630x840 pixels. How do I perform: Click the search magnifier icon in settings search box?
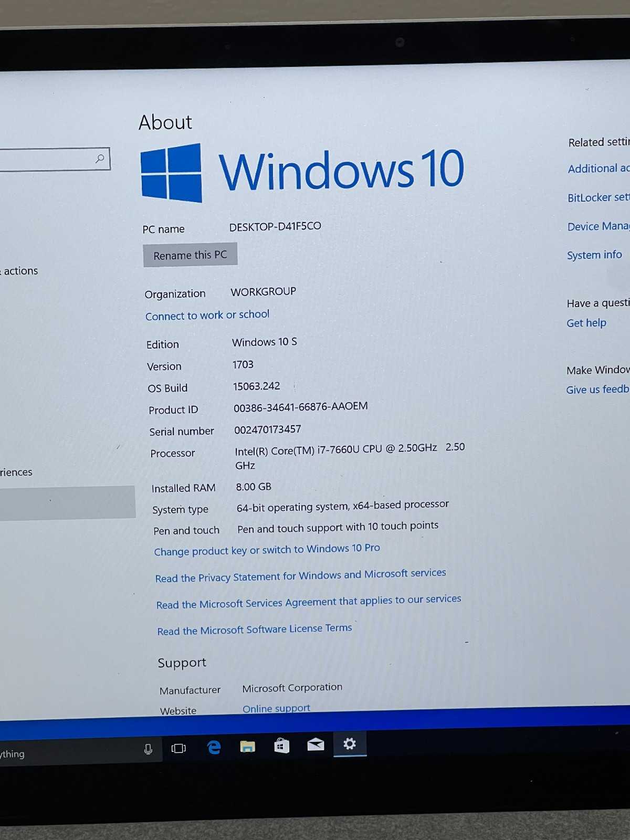pos(100,159)
